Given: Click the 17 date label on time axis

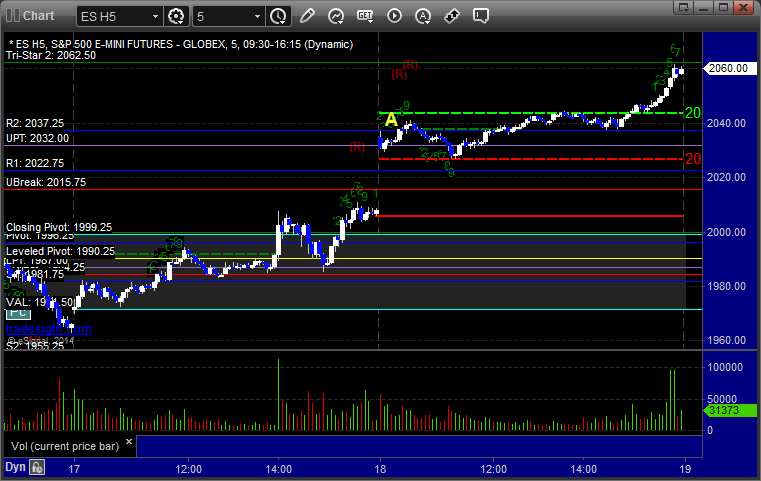Looking at the screenshot, I should (x=74, y=469).
